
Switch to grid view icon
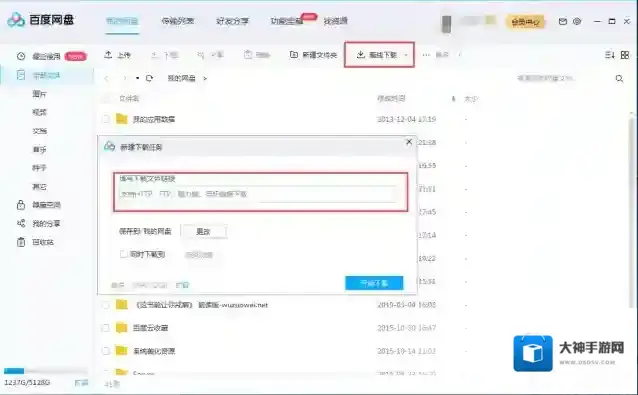pos(625,55)
